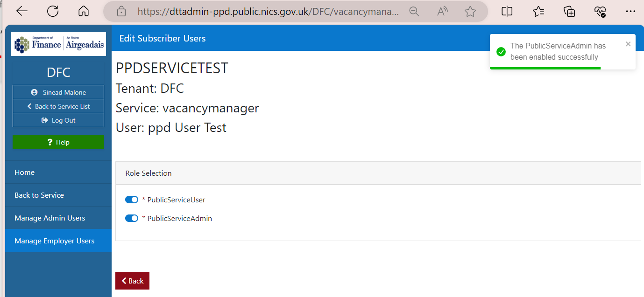The height and width of the screenshot is (297, 644).
Task: Open Manage Admin Users in the sidebar
Action: (x=58, y=218)
